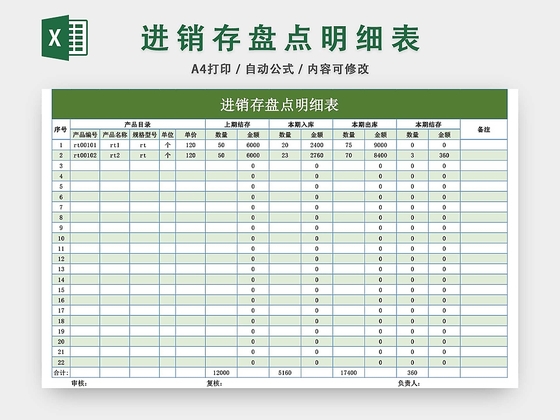Image resolution: width=560 pixels, height=420 pixels.
Task: Click row number 22 cell
Action: click(61, 362)
